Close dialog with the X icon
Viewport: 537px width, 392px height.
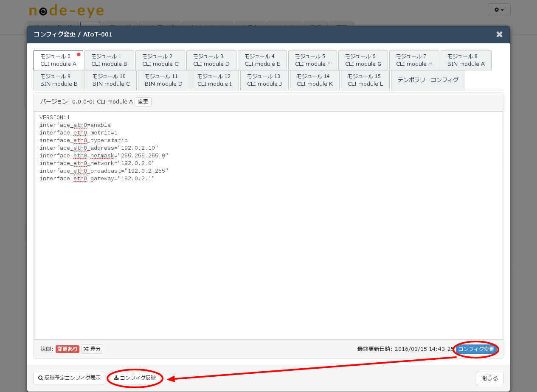pos(500,34)
